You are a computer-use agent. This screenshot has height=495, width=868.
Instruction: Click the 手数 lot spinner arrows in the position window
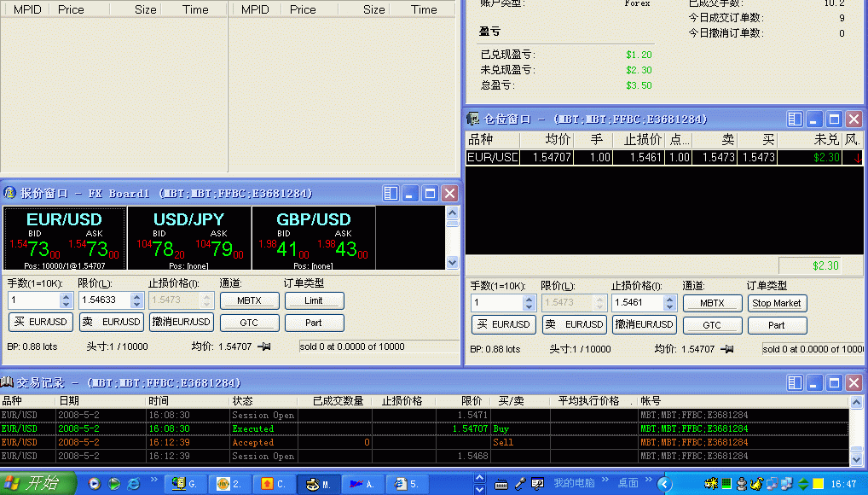click(529, 303)
